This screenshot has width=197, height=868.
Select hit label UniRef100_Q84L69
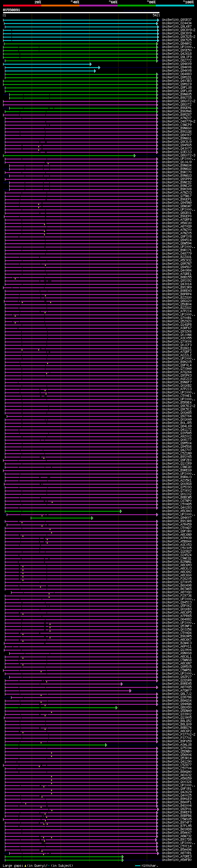coord(177,426)
